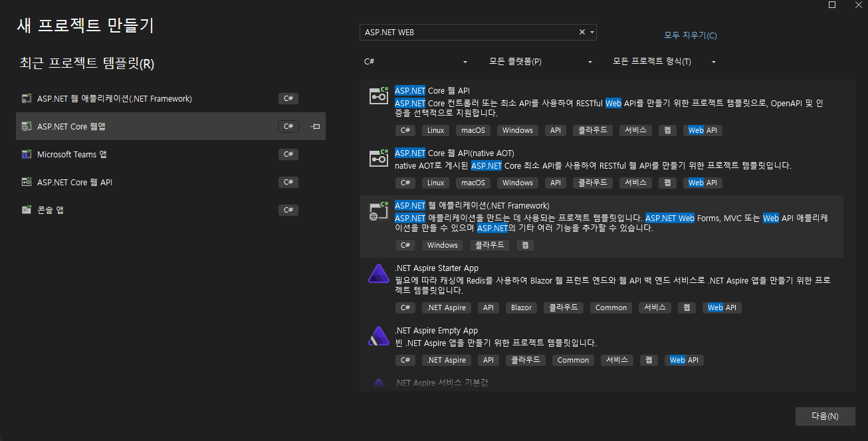The width and height of the screenshot is (868, 441).
Task: Click C# badge beside 콘솔 앱
Action: pyautogui.click(x=288, y=210)
